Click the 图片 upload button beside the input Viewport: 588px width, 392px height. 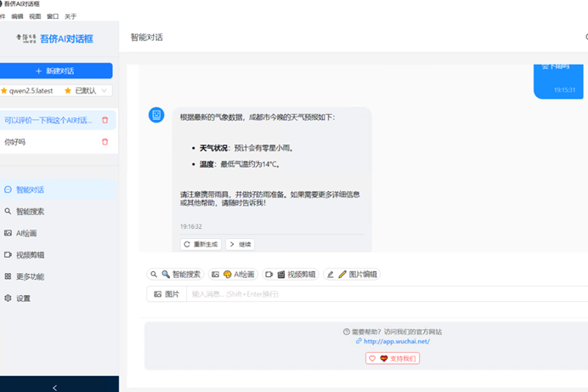coord(167,294)
